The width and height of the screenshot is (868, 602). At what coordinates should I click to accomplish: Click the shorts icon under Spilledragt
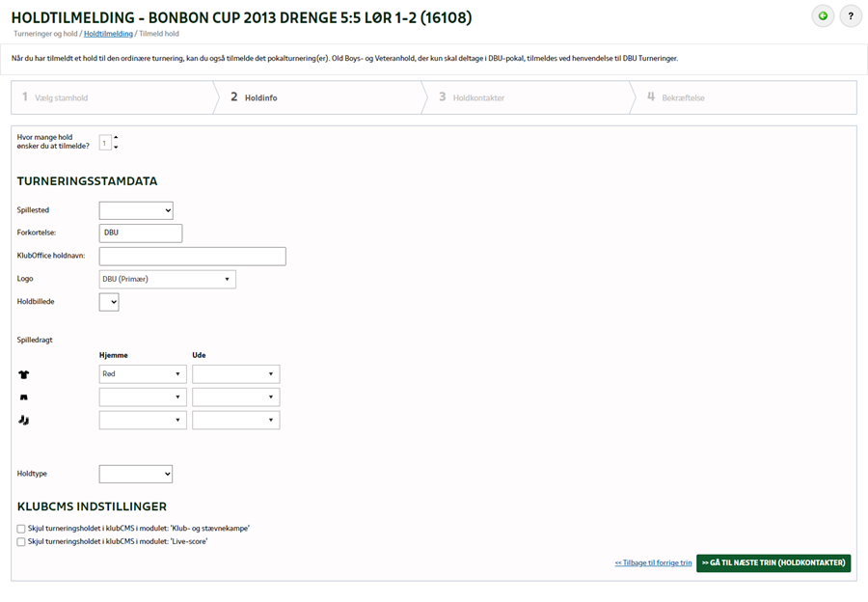[23, 397]
